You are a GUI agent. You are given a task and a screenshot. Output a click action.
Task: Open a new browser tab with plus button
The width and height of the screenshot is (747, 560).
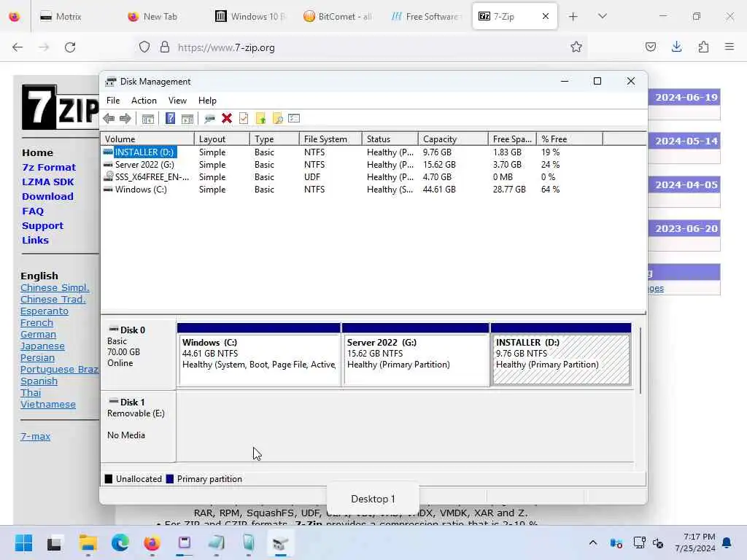coord(573,17)
